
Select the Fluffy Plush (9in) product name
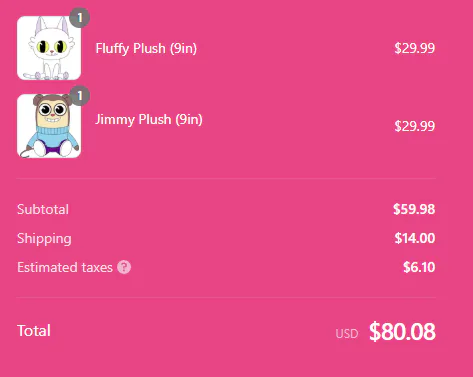click(x=146, y=48)
